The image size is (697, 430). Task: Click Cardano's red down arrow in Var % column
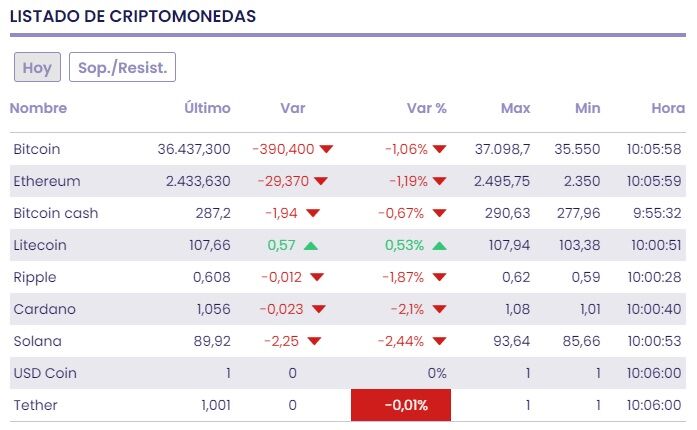click(x=439, y=310)
